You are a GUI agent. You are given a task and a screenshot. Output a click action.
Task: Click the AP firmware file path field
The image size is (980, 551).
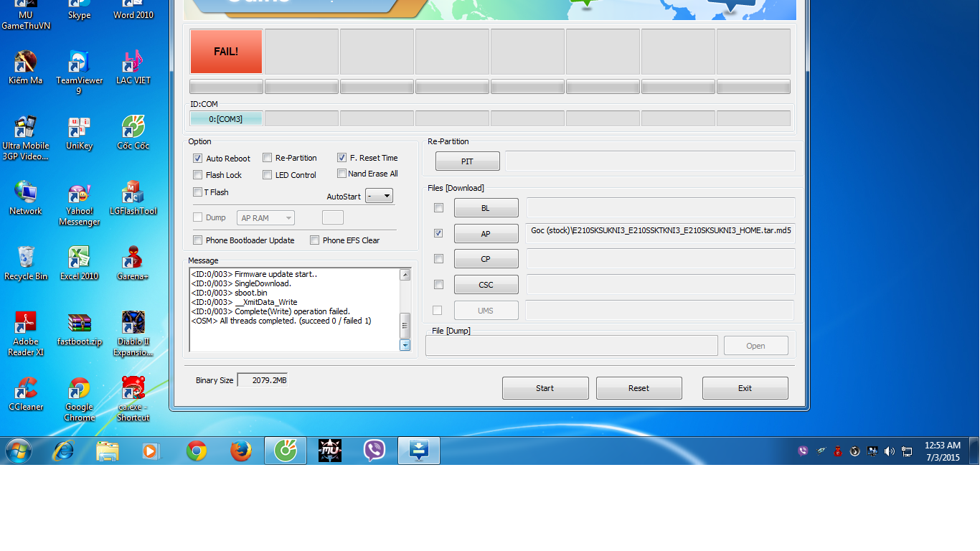point(660,233)
